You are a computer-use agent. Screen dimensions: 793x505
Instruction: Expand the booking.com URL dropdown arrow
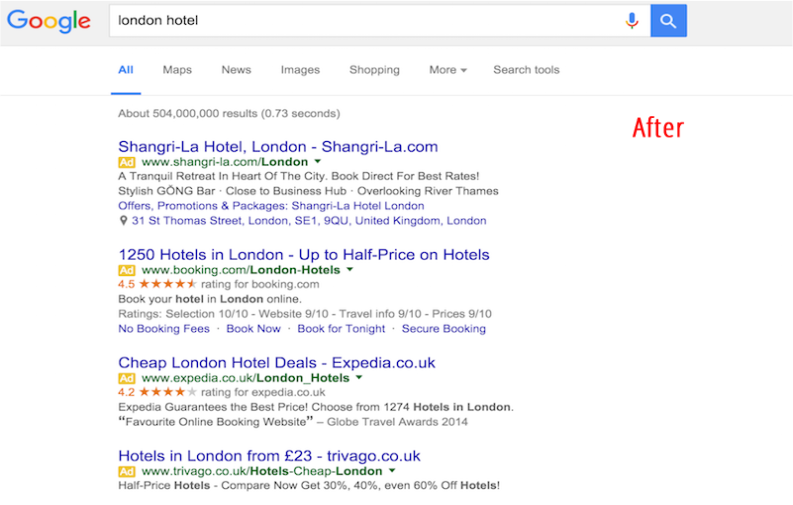click(350, 270)
